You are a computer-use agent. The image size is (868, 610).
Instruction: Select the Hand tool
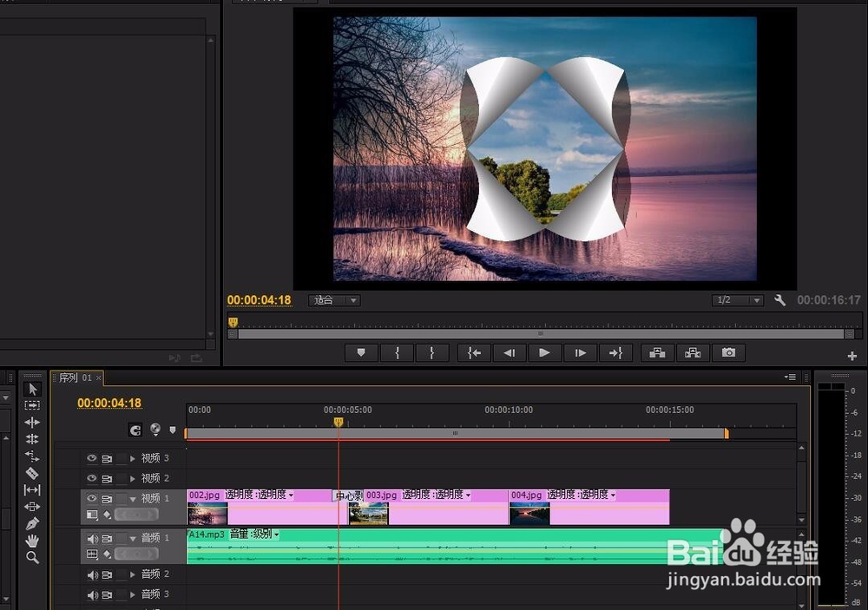32,541
